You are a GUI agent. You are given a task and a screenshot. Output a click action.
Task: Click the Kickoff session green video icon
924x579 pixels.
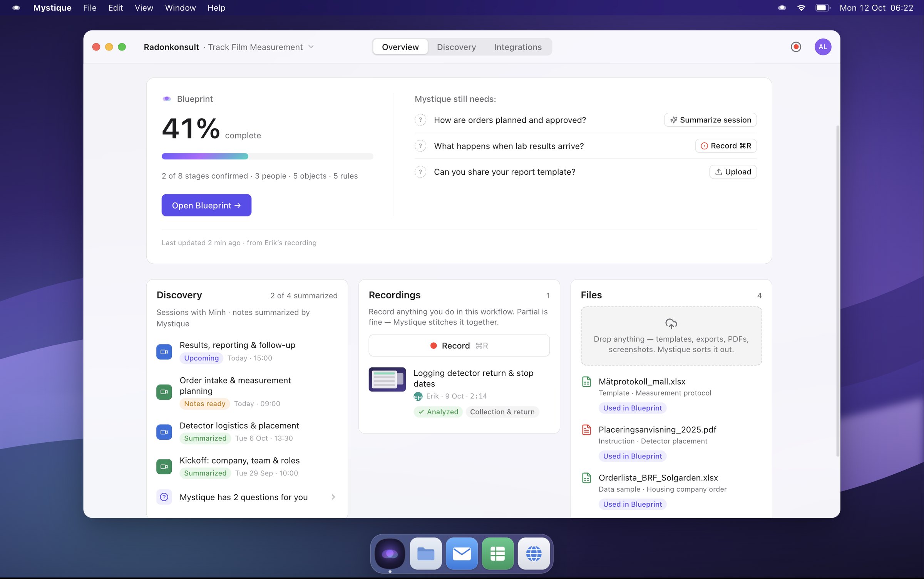(164, 467)
